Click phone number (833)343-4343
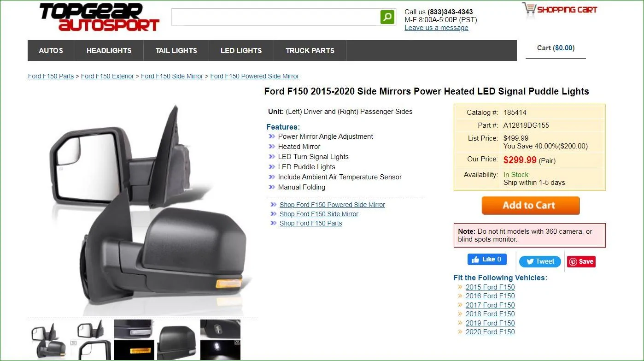Screen dimensions: 644x361 click(450, 12)
